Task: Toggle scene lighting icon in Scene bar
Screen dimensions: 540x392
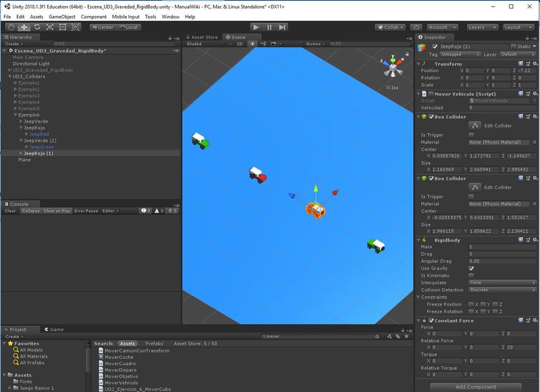Action: click(x=252, y=44)
